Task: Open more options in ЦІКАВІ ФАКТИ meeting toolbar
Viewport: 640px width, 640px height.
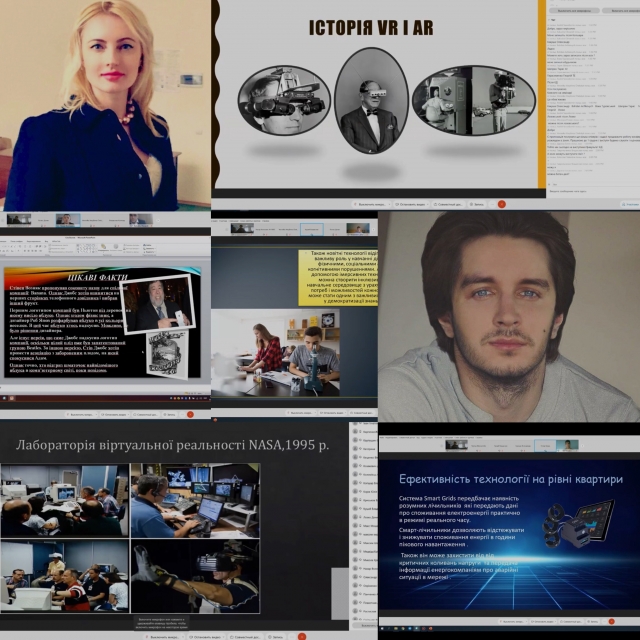Action: tap(182, 414)
